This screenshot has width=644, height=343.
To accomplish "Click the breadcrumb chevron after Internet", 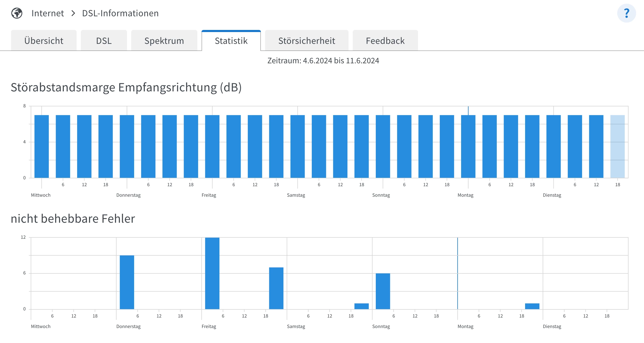I will click(73, 13).
